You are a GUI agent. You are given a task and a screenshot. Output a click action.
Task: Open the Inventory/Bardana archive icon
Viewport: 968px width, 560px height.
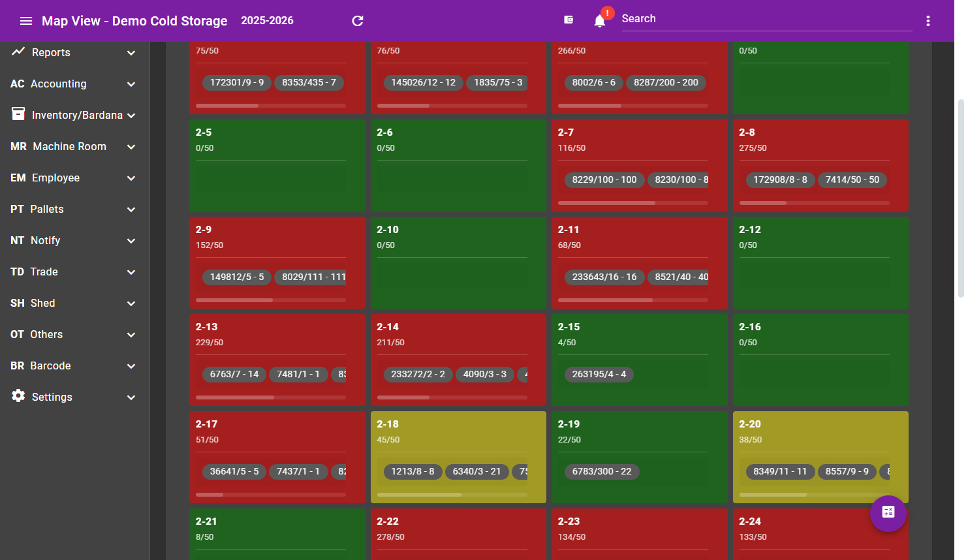18,114
